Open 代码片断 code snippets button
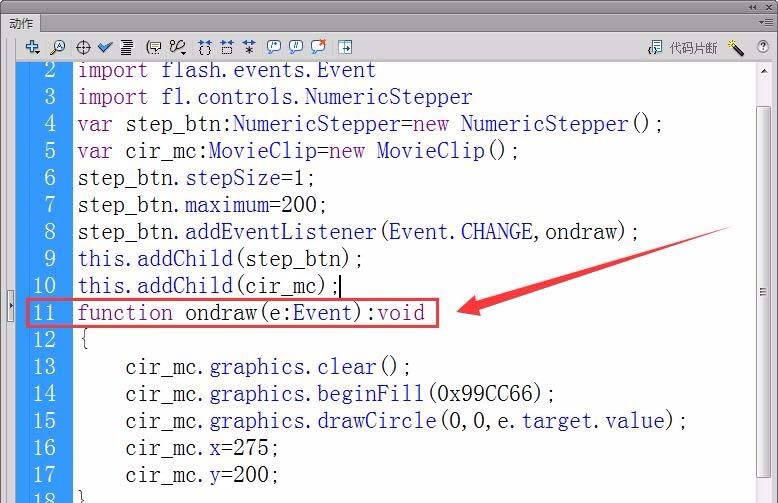The height and width of the screenshot is (503, 778). [x=683, y=48]
